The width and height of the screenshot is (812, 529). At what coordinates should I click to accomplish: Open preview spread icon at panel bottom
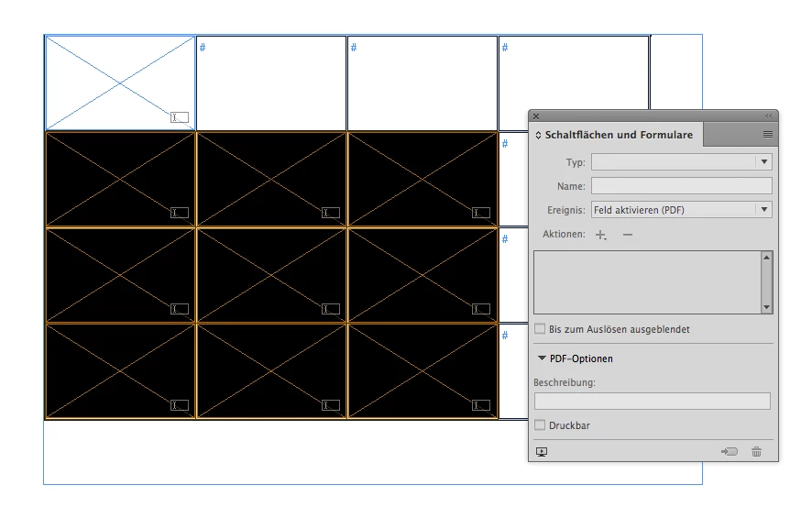point(542,452)
